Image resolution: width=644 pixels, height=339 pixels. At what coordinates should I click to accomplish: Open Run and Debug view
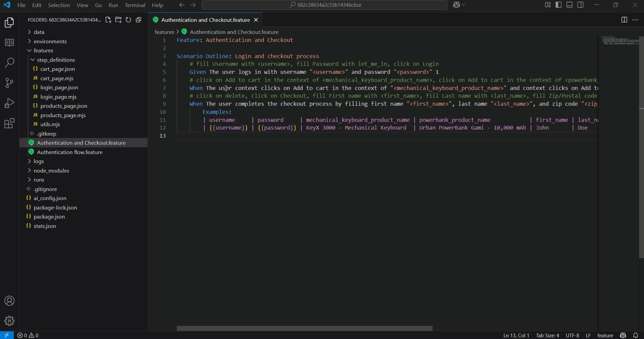[x=9, y=103]
